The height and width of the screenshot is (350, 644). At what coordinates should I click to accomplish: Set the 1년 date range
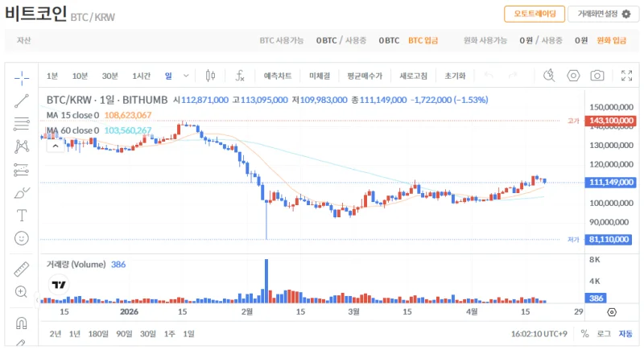point(75,334)
